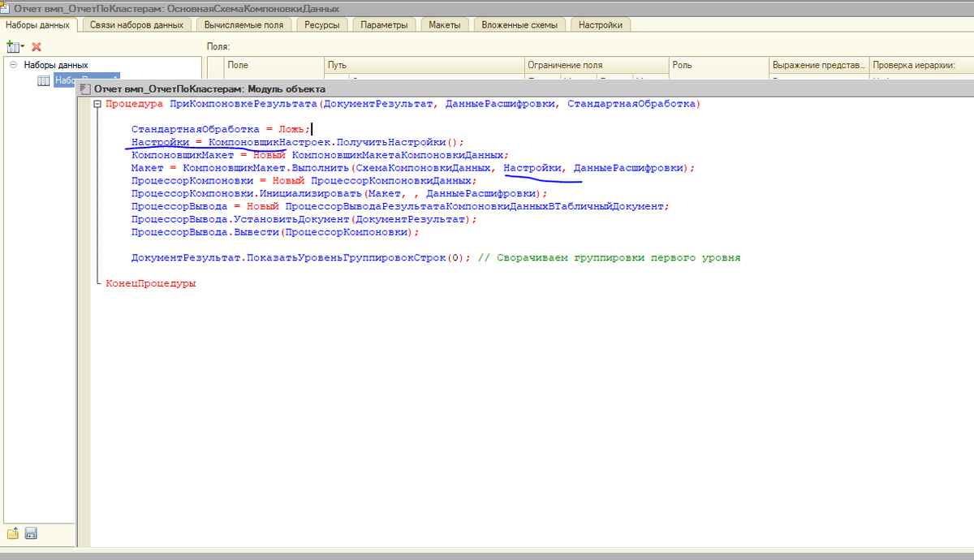974x560 pixels.
Task: Click the save schema to file diskette icon
Action: pyautogui.click(x=31, y=533)
